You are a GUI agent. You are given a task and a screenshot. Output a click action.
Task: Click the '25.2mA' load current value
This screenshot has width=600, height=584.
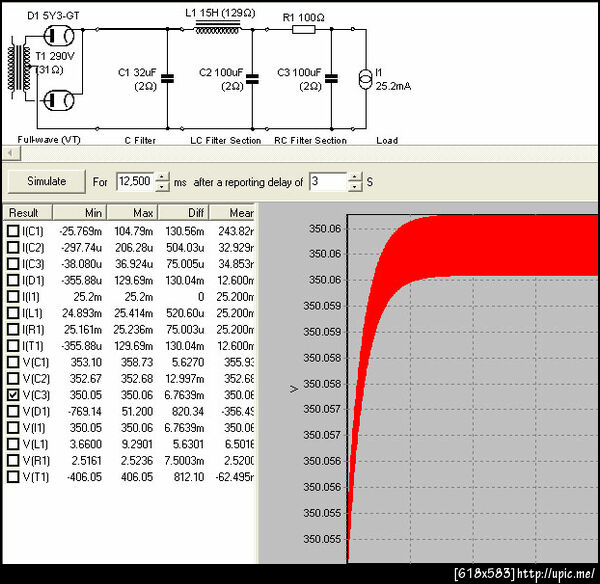(x=393, y=86)
